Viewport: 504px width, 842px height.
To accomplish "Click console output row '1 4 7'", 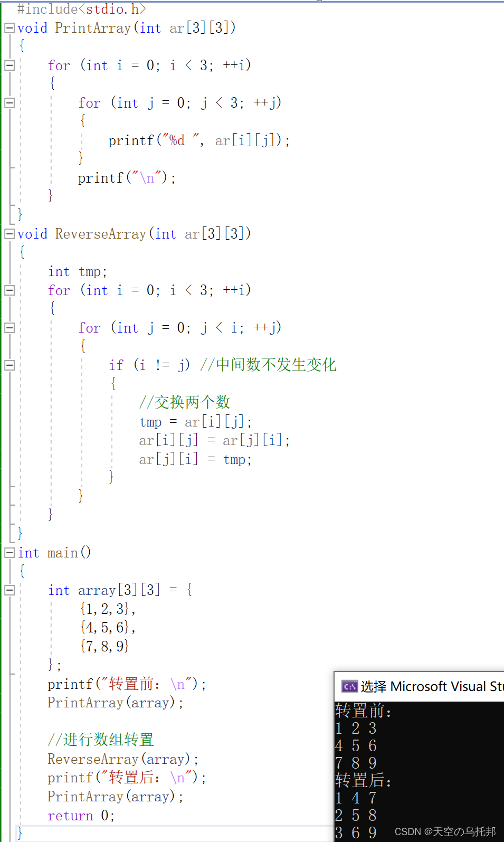I will (x=356, y=798).
